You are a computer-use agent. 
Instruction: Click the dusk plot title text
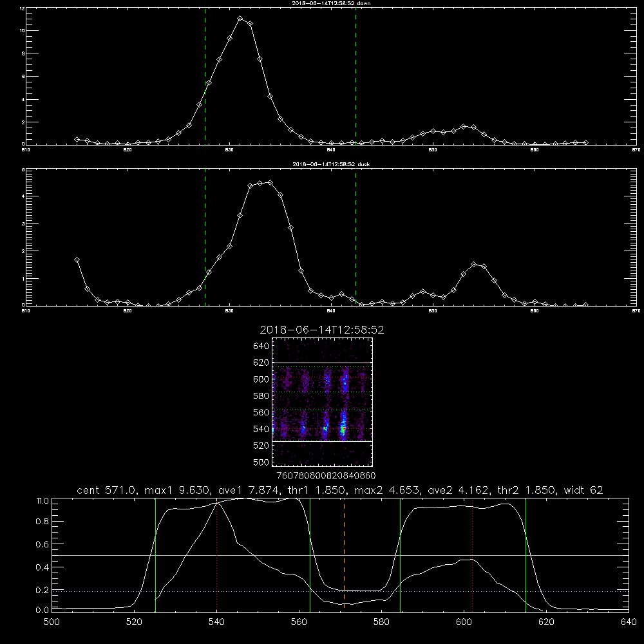tap(331, 164)
